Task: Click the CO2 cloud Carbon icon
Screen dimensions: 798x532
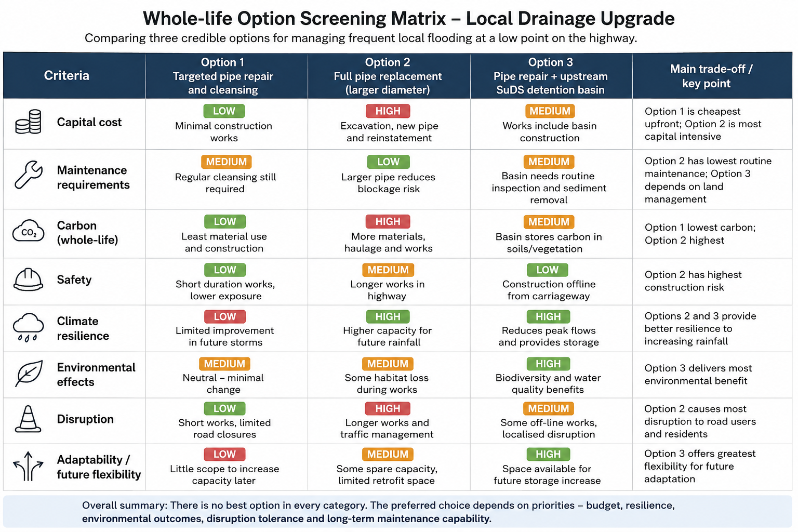Action: point(28,232)
